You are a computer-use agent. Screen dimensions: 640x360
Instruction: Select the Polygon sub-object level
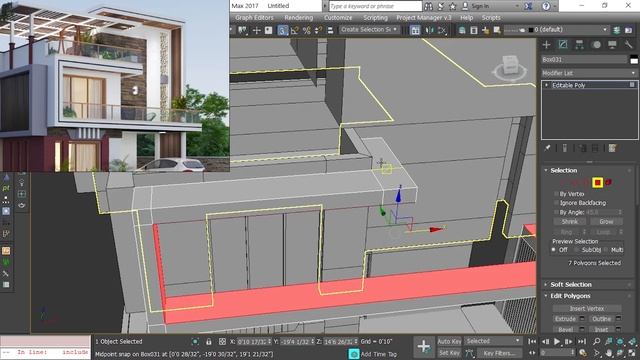598,182
